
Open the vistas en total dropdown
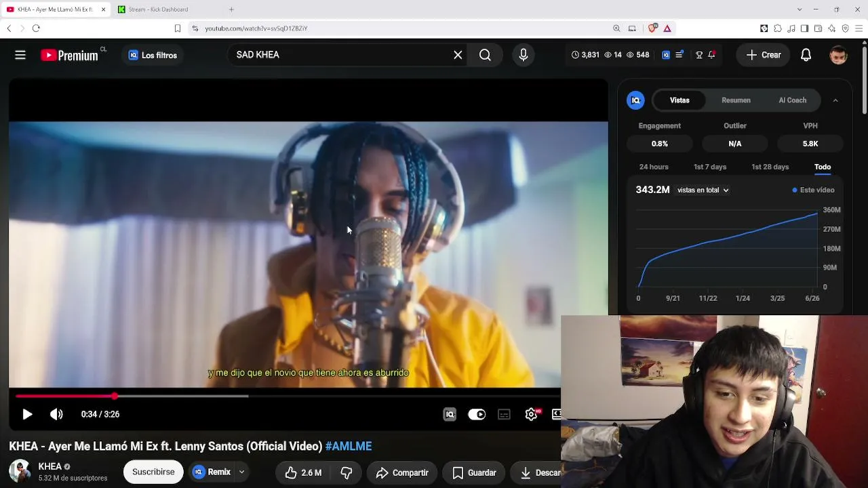coord(703,190)
